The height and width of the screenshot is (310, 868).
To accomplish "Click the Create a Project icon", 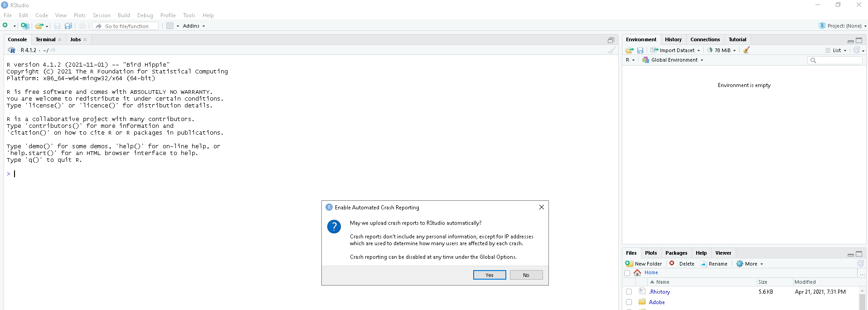I will tap(25, 26).
